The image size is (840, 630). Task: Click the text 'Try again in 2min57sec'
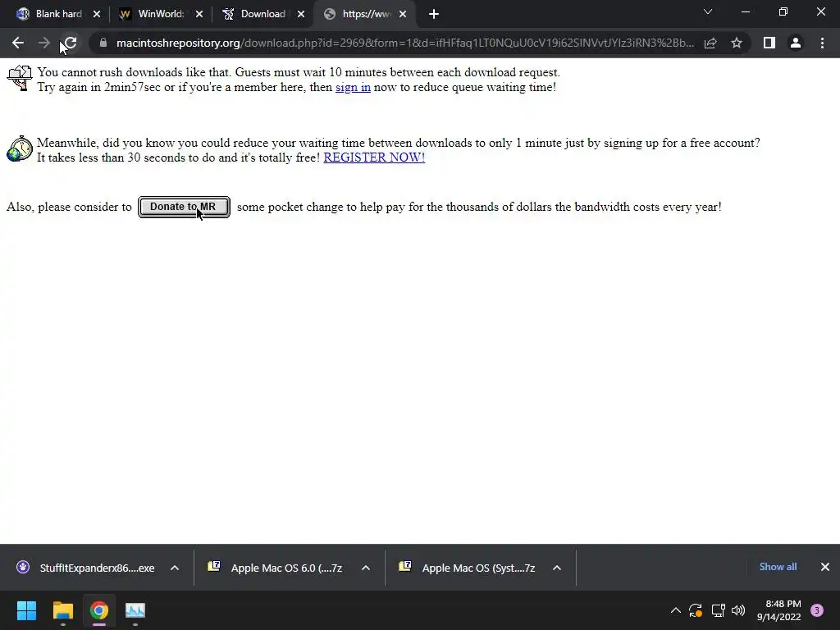click(x=99, y=87)
